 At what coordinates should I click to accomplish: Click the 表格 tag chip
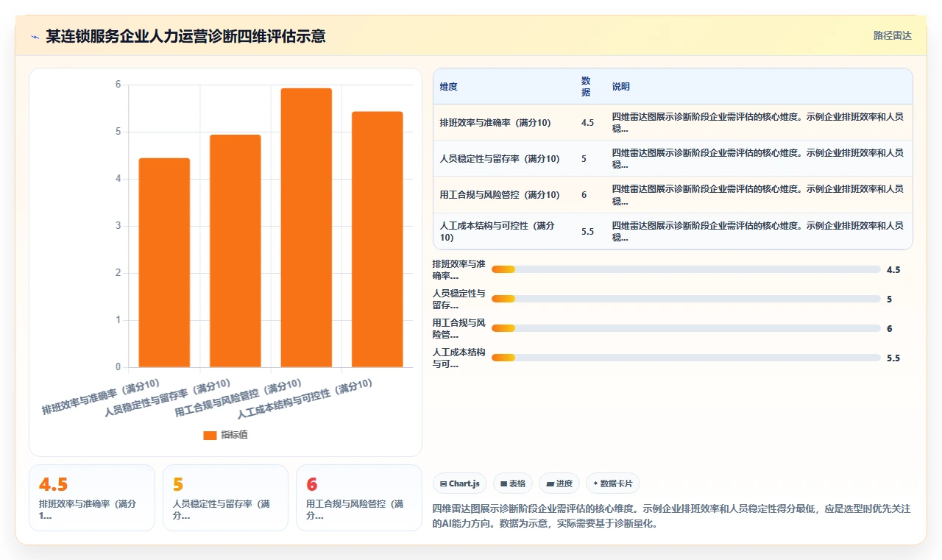[513, 483]
